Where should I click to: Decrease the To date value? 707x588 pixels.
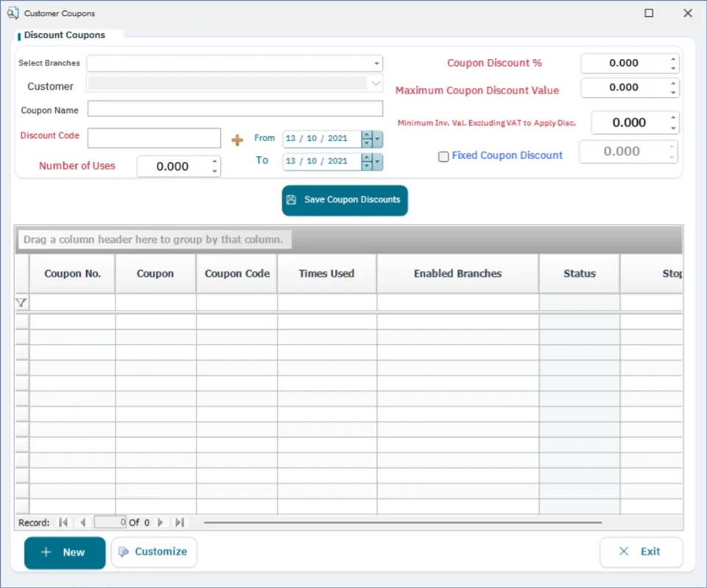pos(367,166)
